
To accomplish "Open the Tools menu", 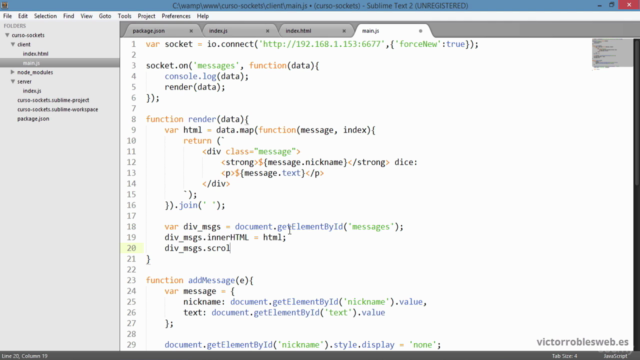I will tap(124, 16).
